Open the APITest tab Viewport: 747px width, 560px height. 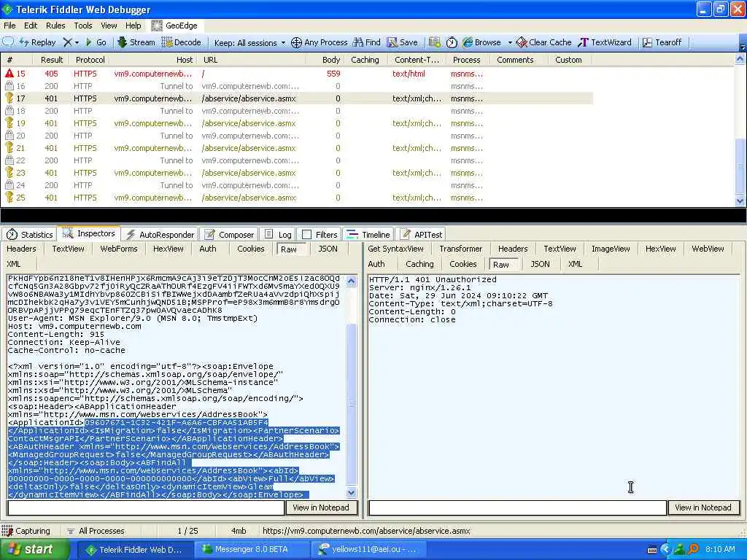coord(422,234)
